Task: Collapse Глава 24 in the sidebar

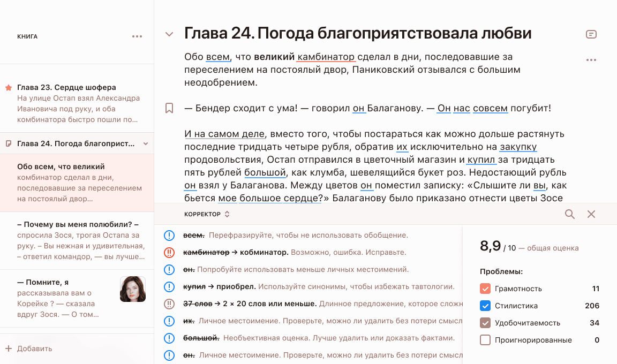Action: pos(145,143)
